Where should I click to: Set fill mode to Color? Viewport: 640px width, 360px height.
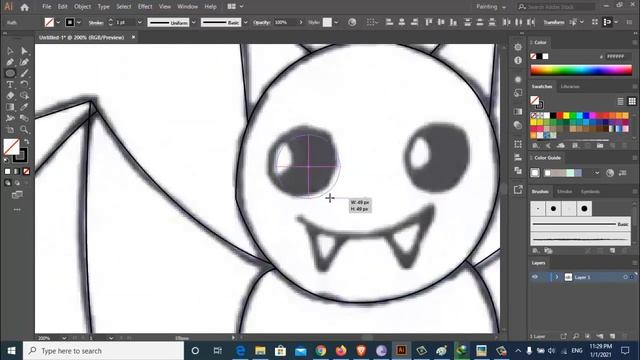(7, 171)
